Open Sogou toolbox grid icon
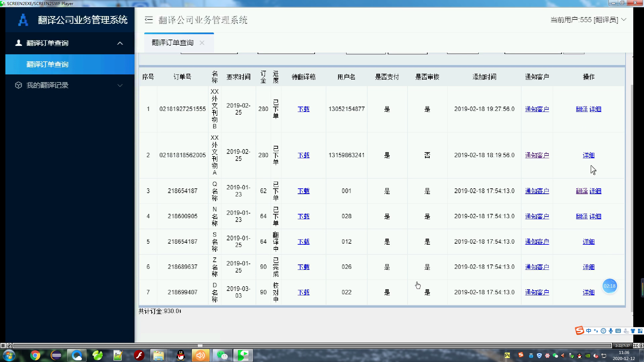Screen dimensions: 644x362 tap(640, 331)
